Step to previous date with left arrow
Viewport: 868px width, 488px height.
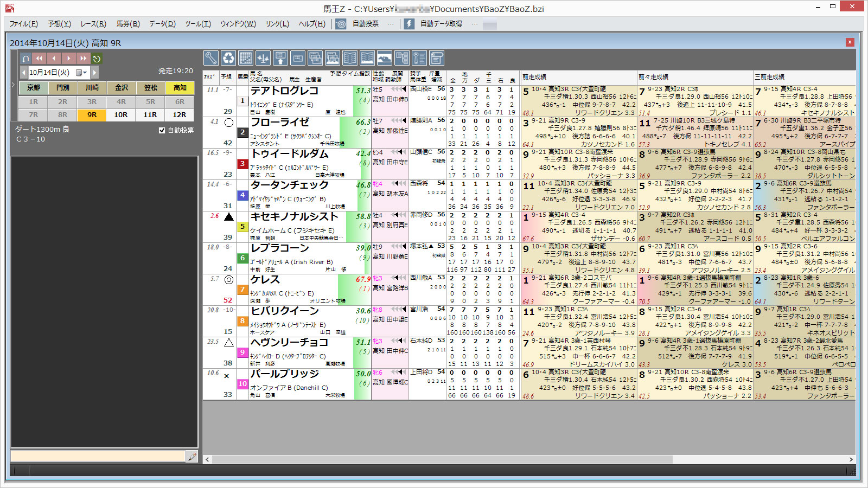(x=24, y=73)
